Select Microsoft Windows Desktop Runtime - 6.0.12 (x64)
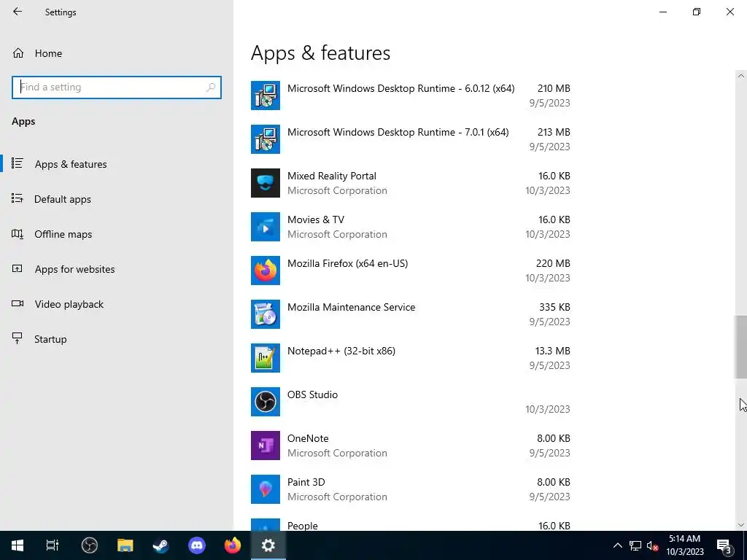Viewport: 747px width, 560px height. pos(400,88)
